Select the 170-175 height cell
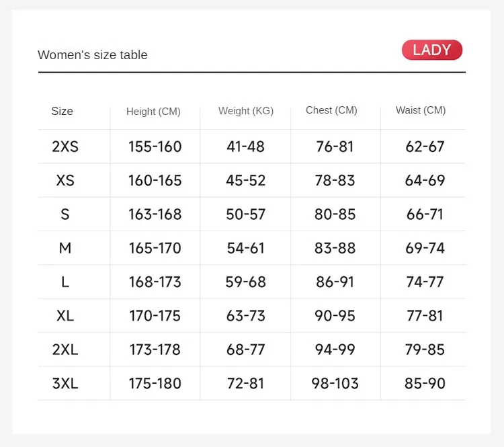The height and width of the screenshot is (447, 504). (155, 315)
